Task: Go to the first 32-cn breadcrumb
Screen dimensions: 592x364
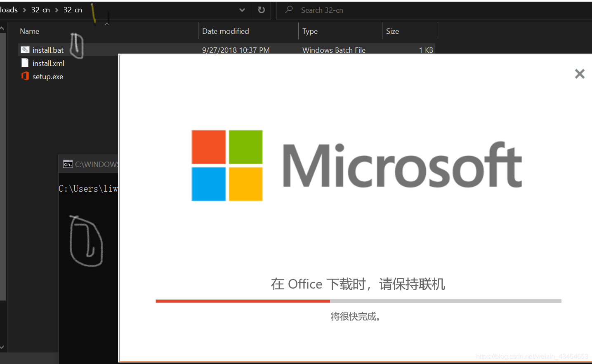Action: (40, 10)
